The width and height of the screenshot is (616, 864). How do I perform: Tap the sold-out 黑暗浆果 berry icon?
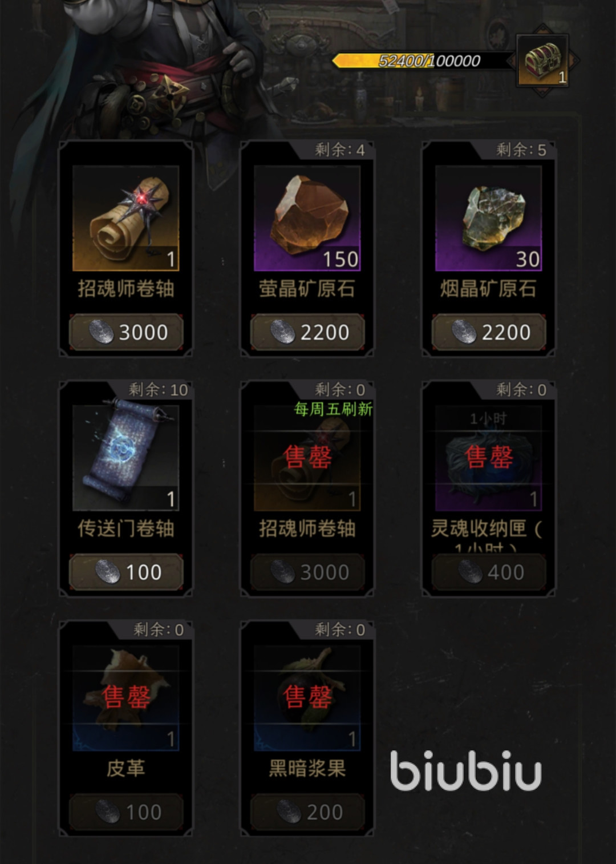307,697
